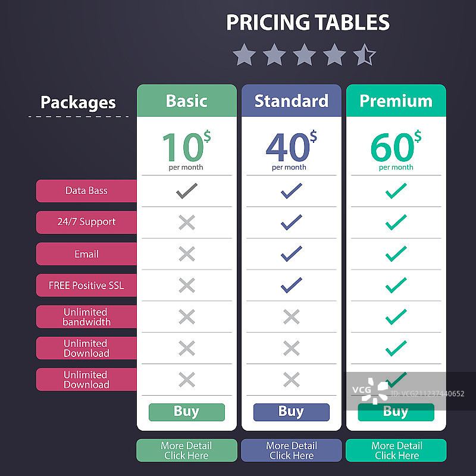The image size is (476, 476).
Task: Click the Basic Data Bass checkmark
Action: [187, 191]
